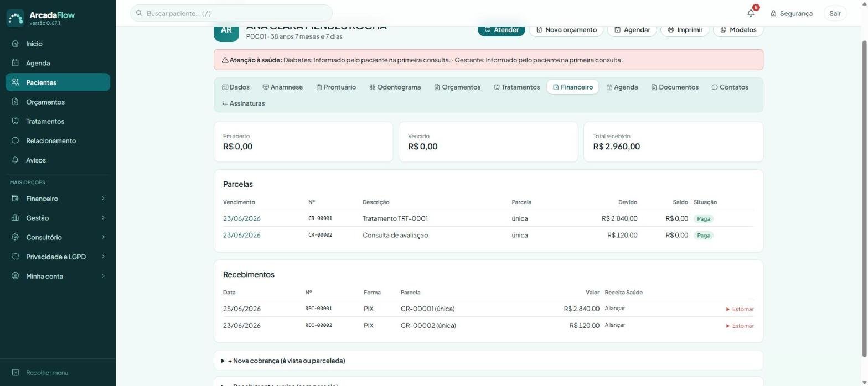
Task: Click the ArcadaFlow logo icon
Action: (x=15, y=18)
